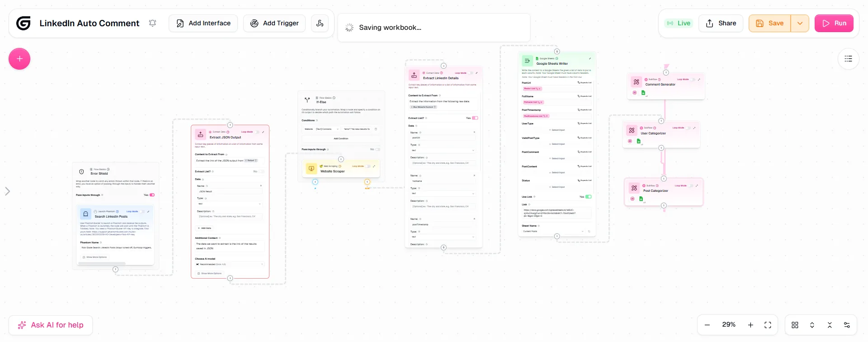Screen dimensions: 868x342
Task: Click Add Condition in If-Else node
Action: [x=341, y=138]
